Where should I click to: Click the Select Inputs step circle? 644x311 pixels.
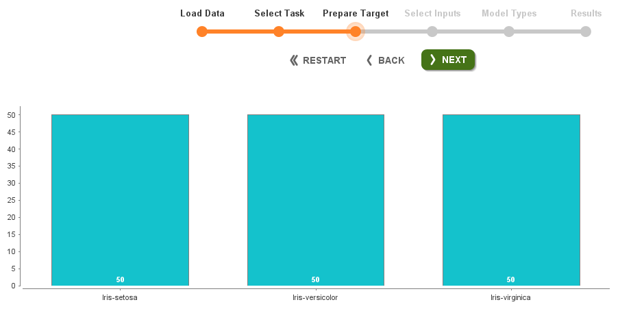(x=432, y=32)
